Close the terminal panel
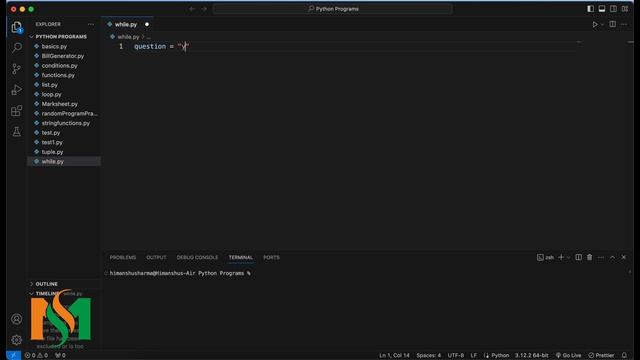Image resolution: width=640 pixels, height=360 pixels. tap(624, 257)
